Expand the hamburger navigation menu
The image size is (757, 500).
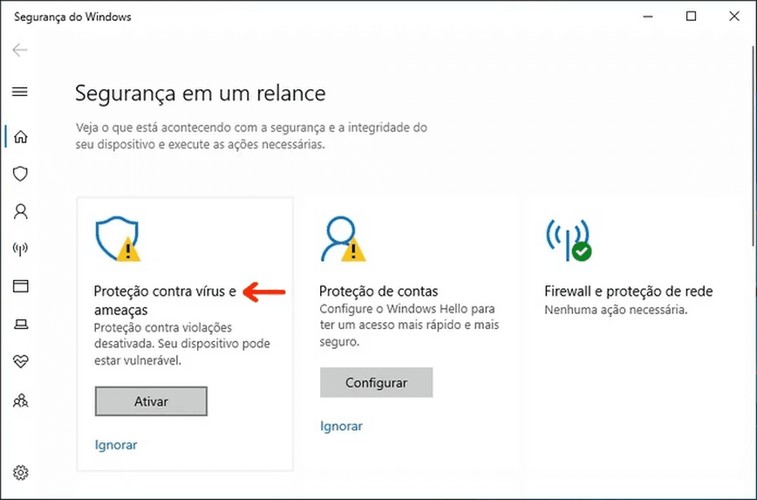point(20,91)
